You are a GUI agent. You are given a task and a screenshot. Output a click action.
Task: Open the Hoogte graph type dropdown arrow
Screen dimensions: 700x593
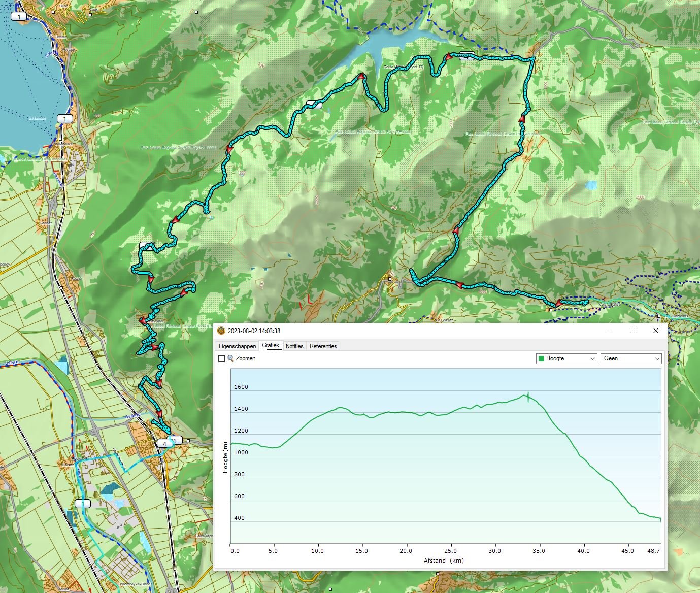click(592, 358)
